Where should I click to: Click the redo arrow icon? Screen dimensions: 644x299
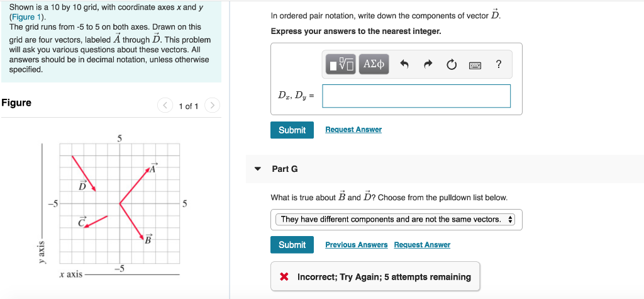click(x=428, y=64)
